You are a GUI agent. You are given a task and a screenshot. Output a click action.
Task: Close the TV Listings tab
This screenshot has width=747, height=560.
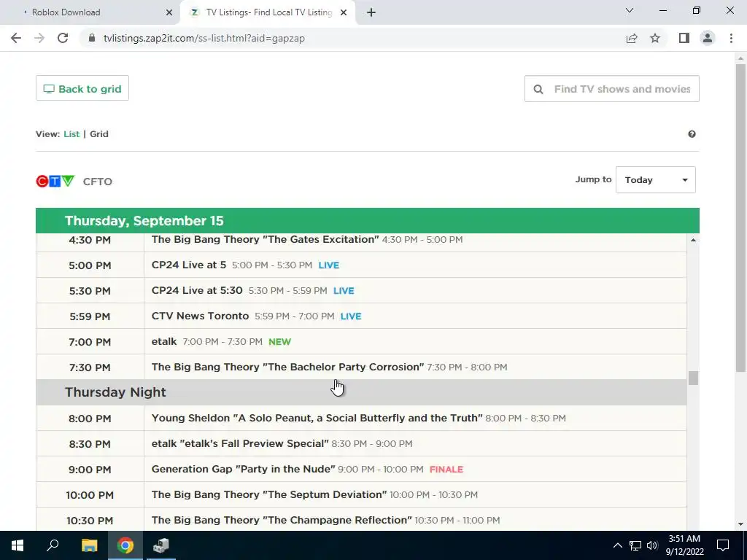click(x=344, y=12)
